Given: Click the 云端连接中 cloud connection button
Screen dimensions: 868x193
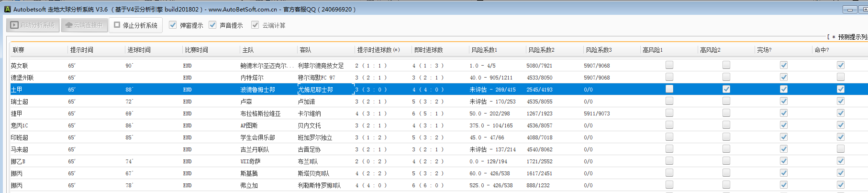Looking at the screenshot, I should click(x=84, y=25).
